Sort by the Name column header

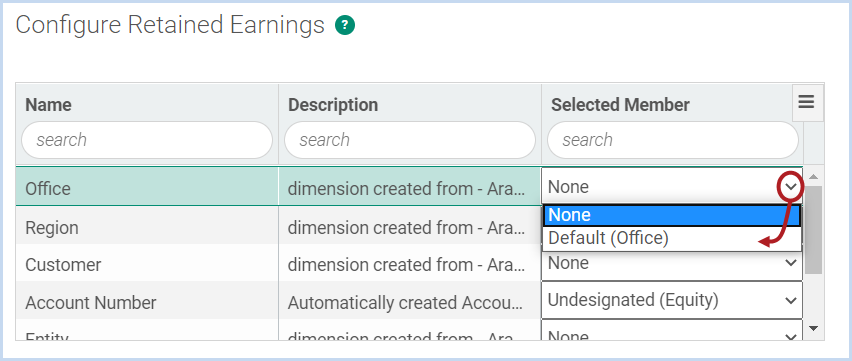[48, 104]
